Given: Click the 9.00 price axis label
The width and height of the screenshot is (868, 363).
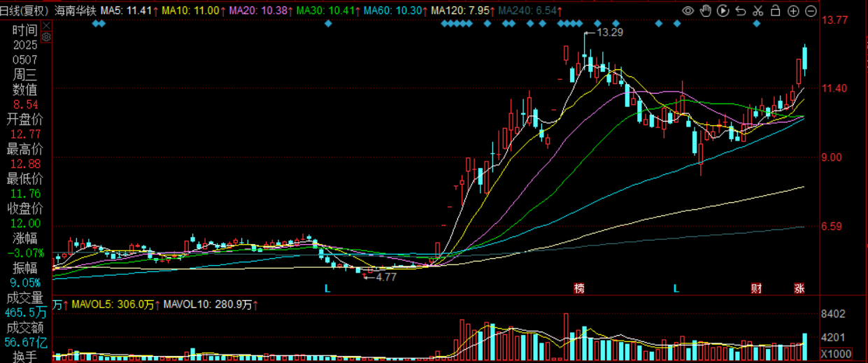Looking at the screenshot, I should [831, 157].
